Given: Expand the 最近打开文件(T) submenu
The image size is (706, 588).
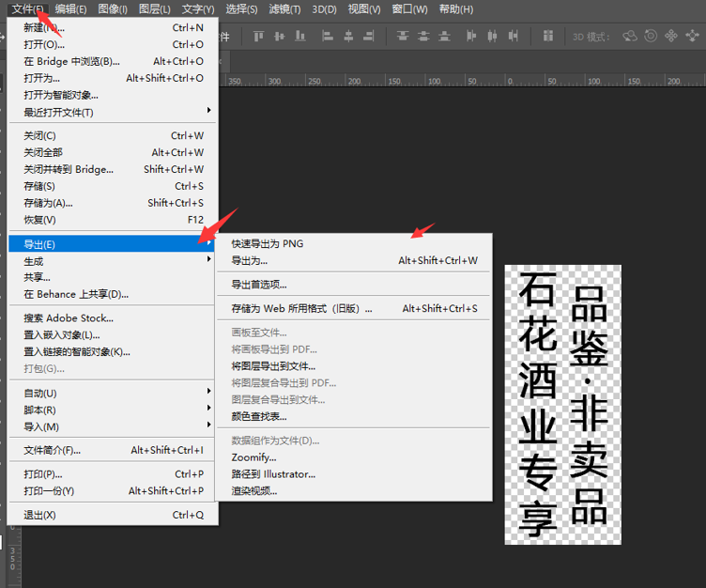Looking at the screenshot, I should click(113, 112).
